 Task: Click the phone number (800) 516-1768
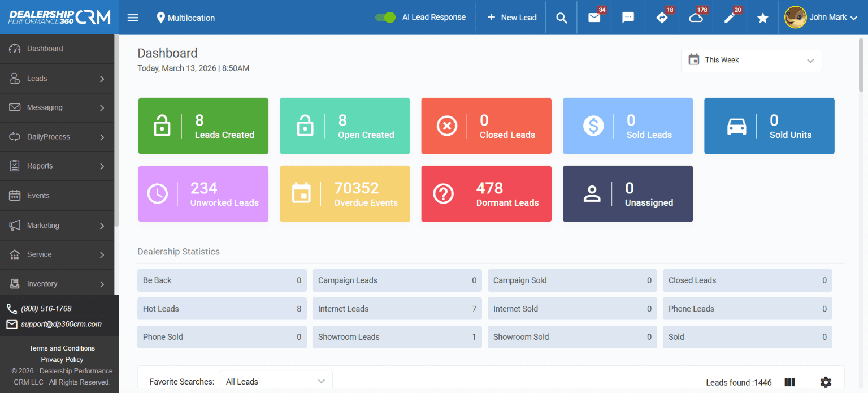(x=46, y=309)
